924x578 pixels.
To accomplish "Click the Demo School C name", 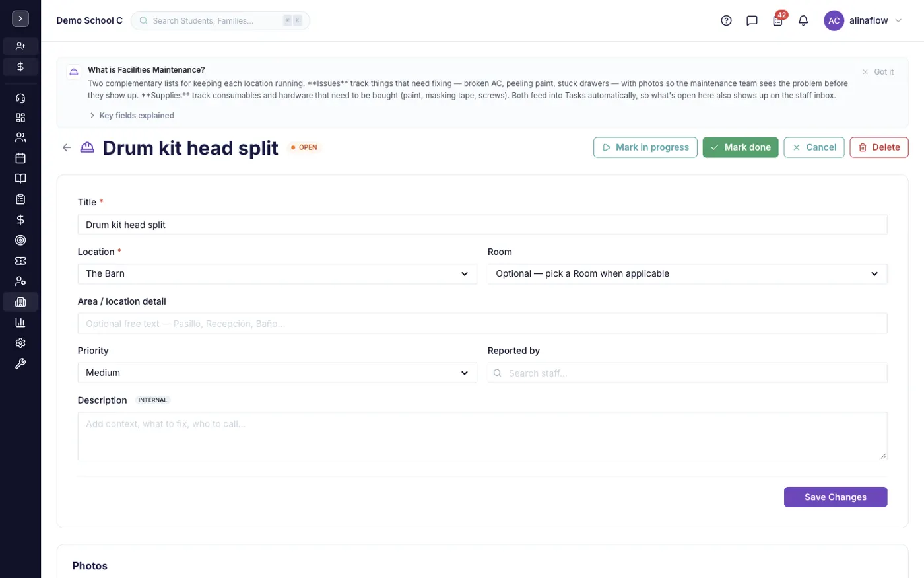I will [90, 20].
